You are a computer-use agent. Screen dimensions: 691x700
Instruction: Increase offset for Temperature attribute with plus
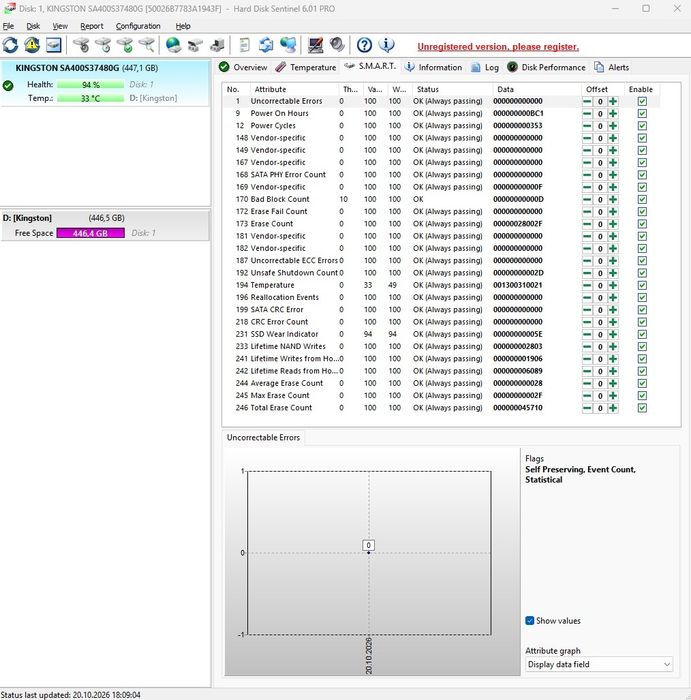click(613, 285)
